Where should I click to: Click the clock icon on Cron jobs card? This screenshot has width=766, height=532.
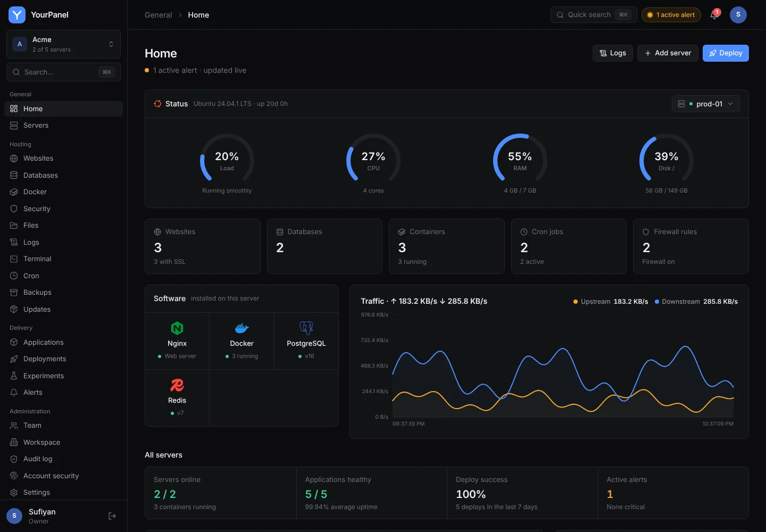tap(524, 232)
